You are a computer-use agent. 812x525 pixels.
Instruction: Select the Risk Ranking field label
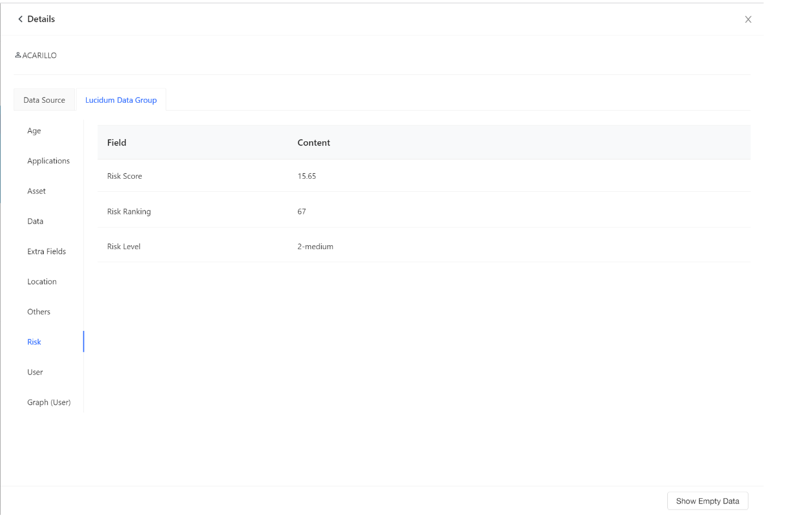[x=129, y=212]
